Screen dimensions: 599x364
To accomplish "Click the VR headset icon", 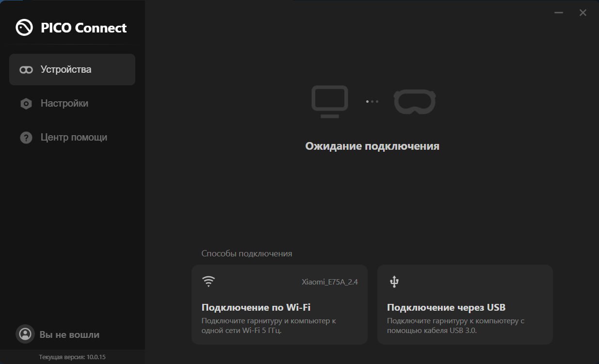I will click(415, 102).
